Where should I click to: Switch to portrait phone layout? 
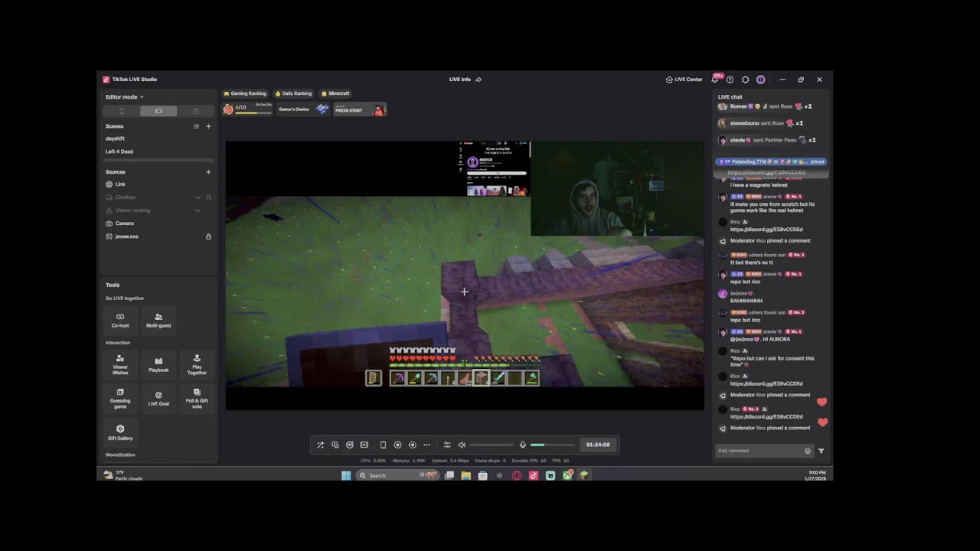(x=122, y=111)
